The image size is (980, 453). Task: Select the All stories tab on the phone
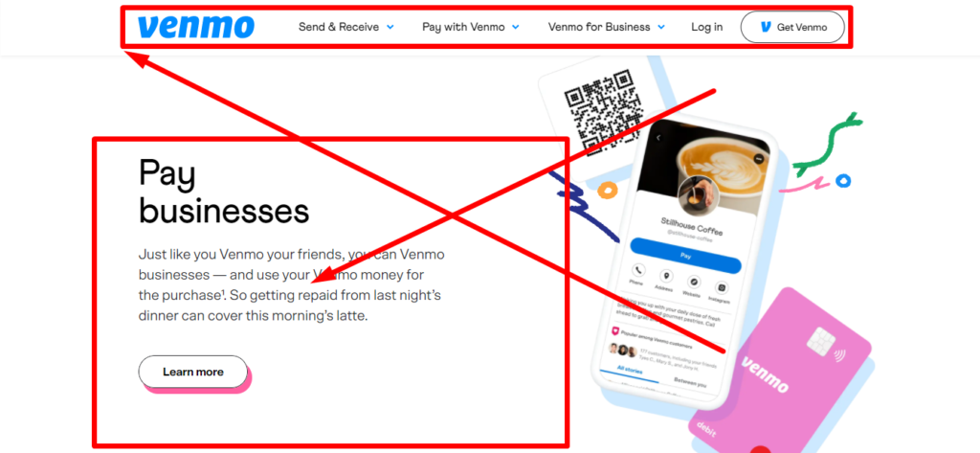click(x=629, y=371)
